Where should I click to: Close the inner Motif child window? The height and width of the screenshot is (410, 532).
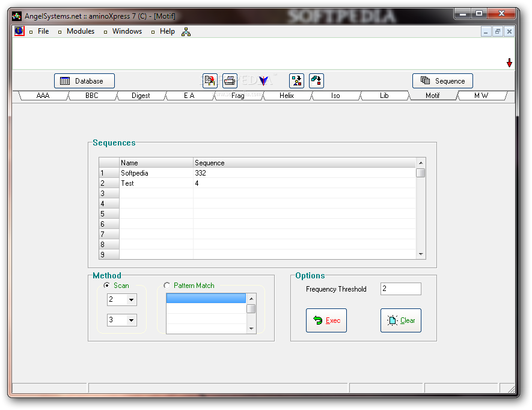[509, 32]
